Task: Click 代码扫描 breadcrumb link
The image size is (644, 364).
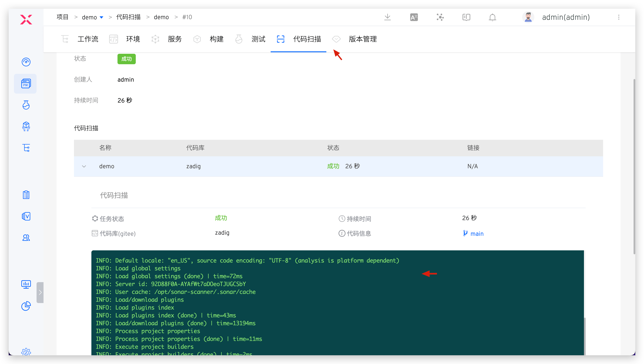Action: 128,17
